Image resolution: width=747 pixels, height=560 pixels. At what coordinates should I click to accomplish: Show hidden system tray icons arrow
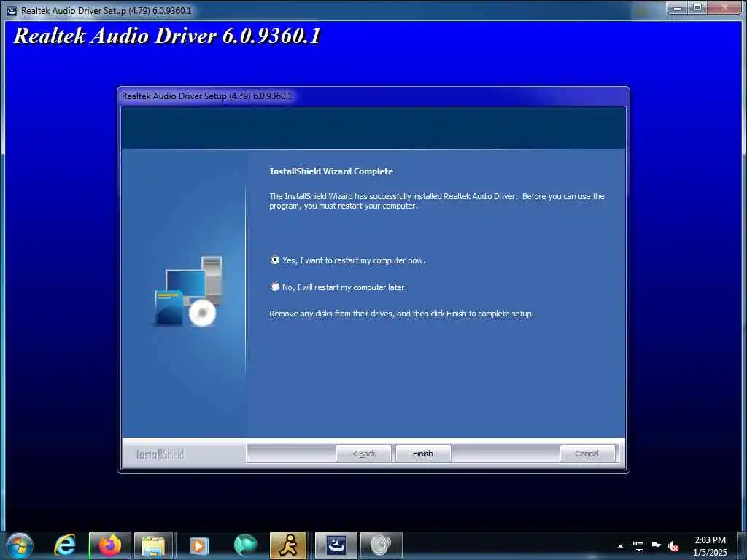(620, 546)
